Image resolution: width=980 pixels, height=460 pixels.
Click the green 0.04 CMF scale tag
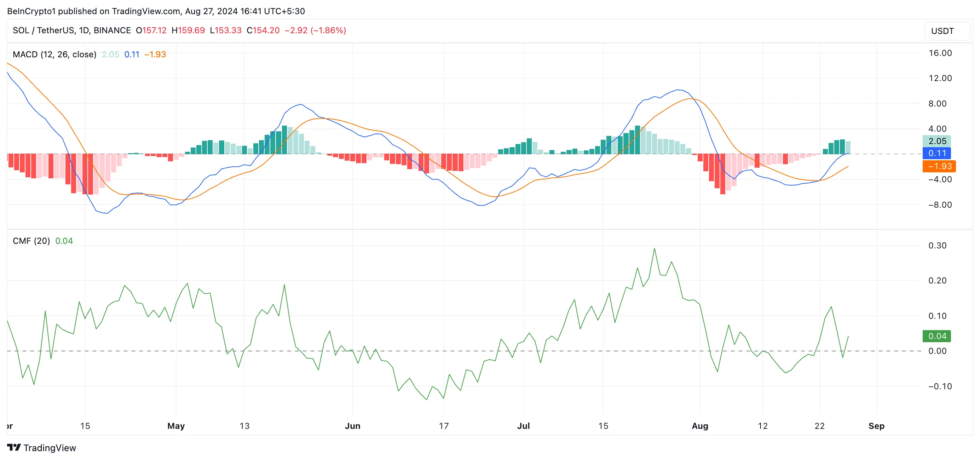pos(937,336)
